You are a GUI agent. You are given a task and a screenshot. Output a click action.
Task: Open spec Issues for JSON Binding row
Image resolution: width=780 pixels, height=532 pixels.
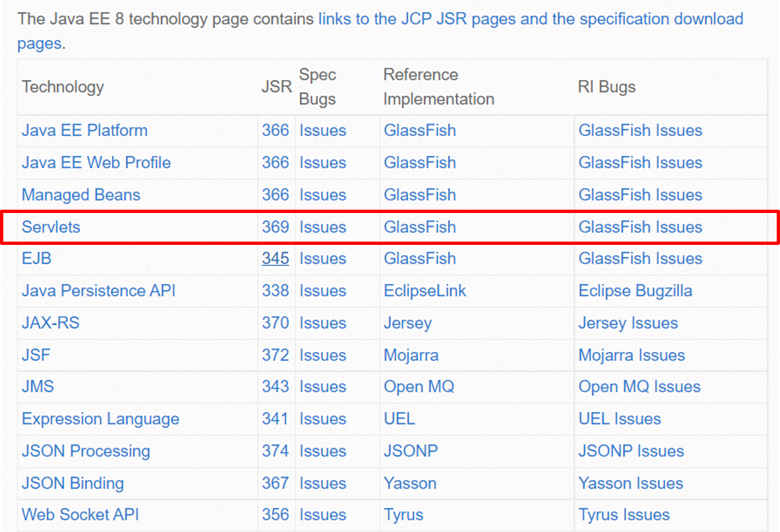pos(323,483)
